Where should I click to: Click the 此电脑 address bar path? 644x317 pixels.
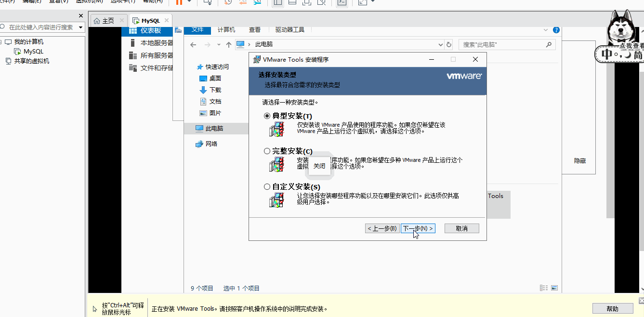[264, 44]
